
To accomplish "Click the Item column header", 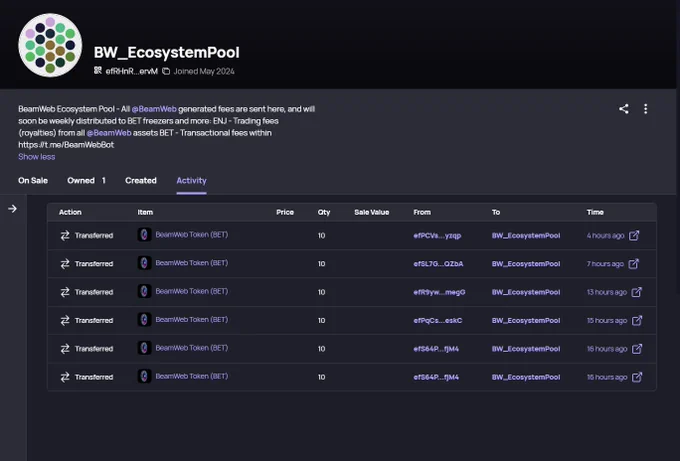I will 145,212.
